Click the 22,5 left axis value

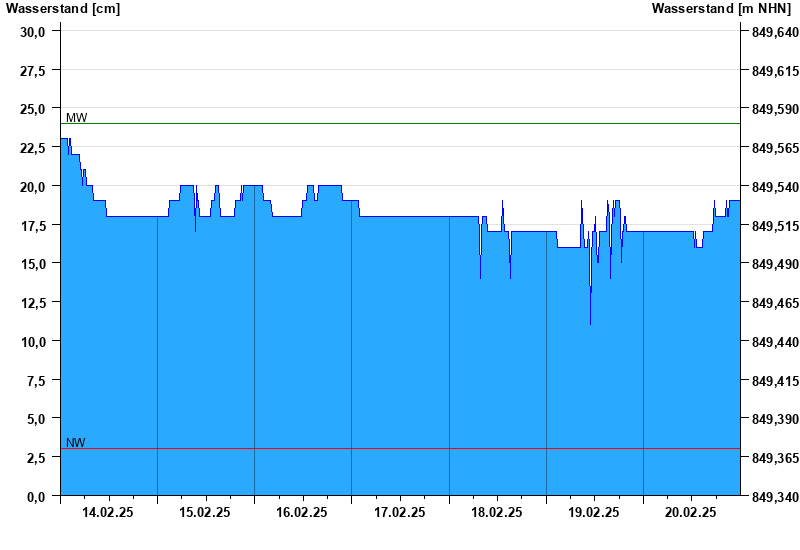point(33,147)
